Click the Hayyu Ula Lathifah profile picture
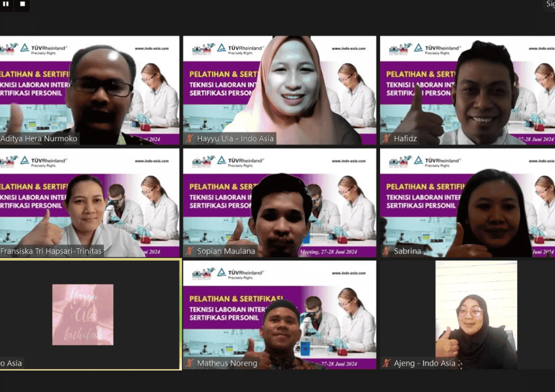The width and height of the screenshot is (555, 392). tap(83, 315)
